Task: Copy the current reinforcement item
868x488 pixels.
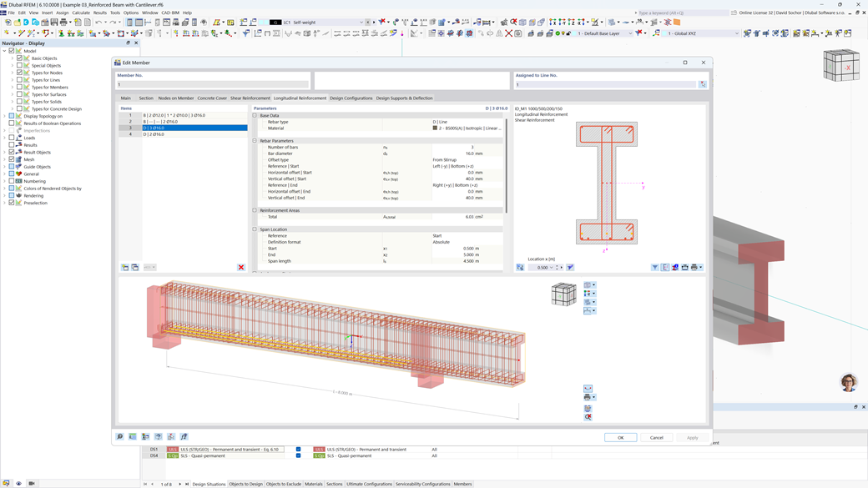Action: click(x=134, y=267)
